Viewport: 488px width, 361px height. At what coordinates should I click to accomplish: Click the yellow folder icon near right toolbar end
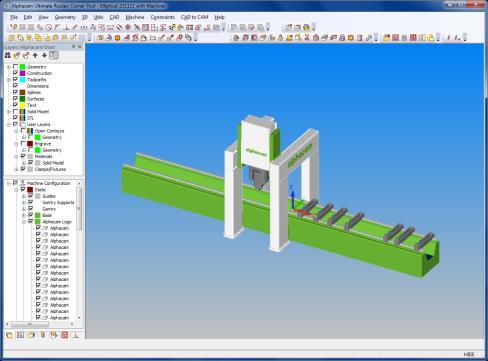click(386, 38)
